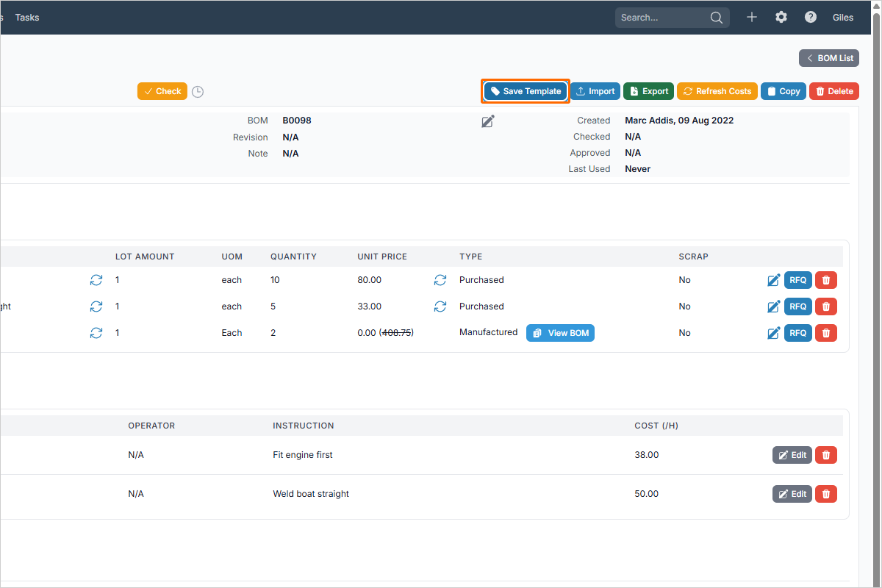Edit the part row priced 80.00
This screenshot has width=882, height=588.
tap(773, 280)
